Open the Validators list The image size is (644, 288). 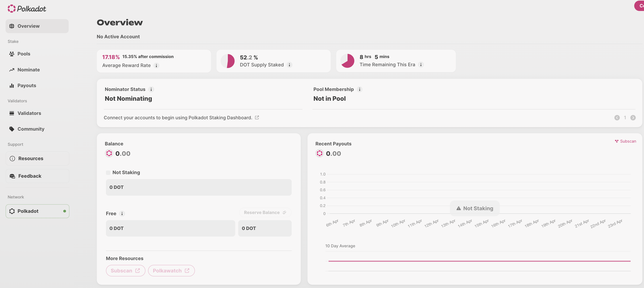coord(37,113)
